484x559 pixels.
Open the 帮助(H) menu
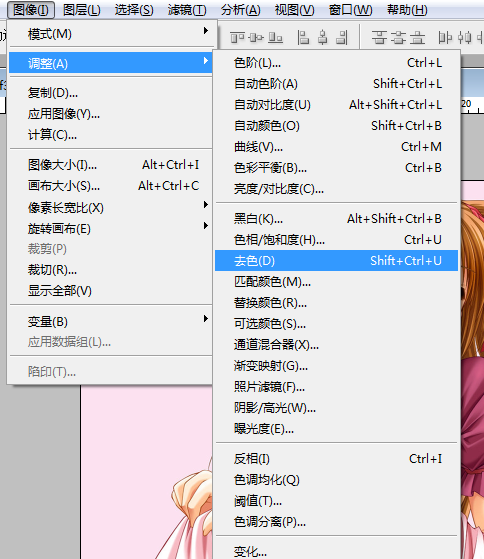pyautogui.click(x=407, y=10)
